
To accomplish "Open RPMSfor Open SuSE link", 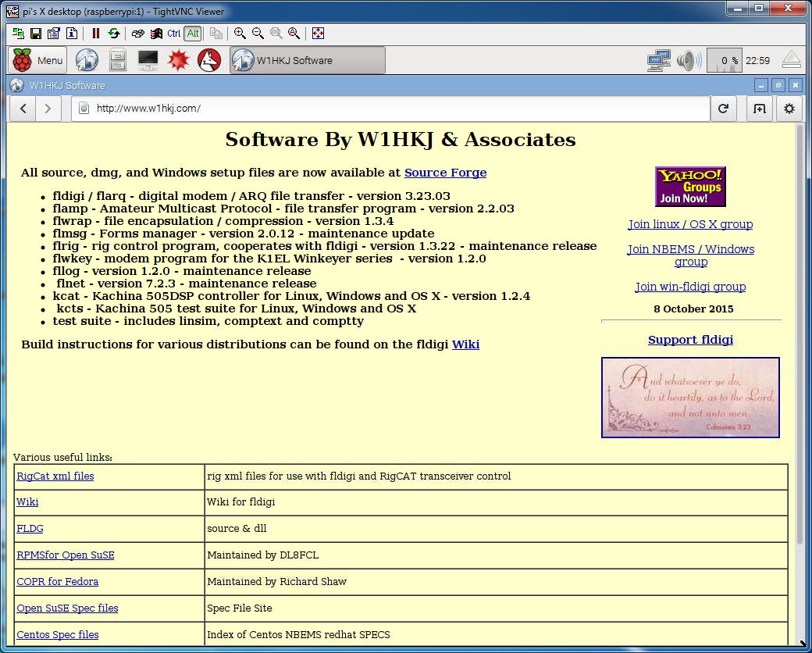I will tap(66, 555).
